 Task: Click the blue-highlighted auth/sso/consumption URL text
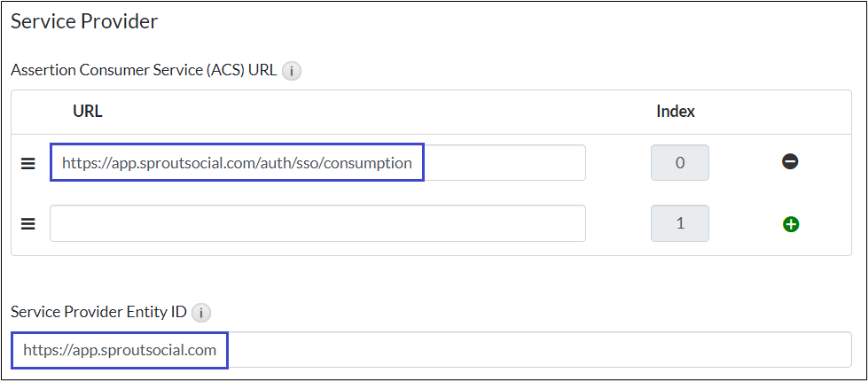[x=237, y=163]
